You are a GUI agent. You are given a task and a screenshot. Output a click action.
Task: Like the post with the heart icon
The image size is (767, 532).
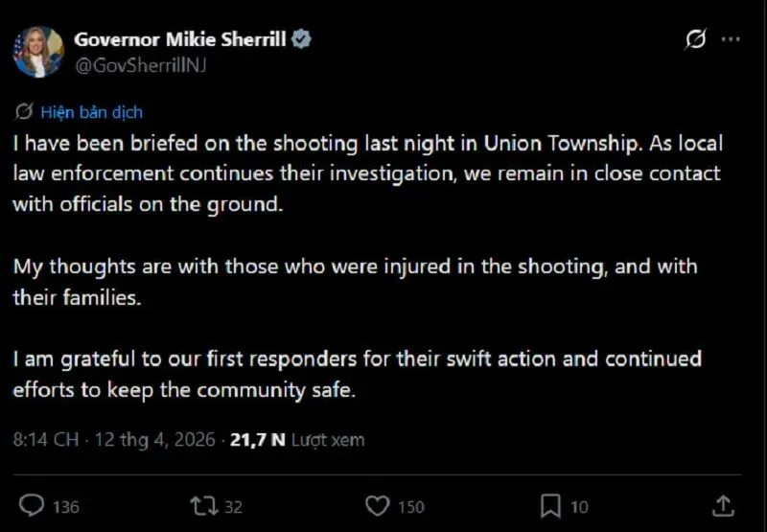pyautogui.click(x=379, y=505)
